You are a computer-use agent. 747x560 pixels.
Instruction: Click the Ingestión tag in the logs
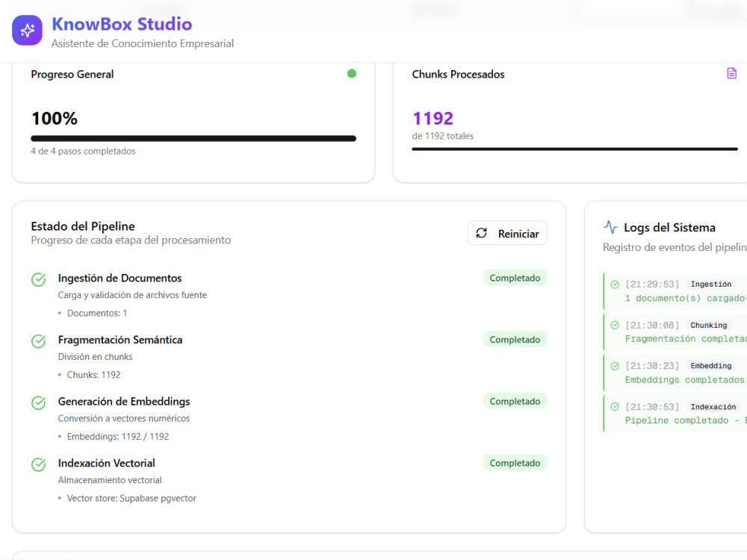pyautogui.click(x=711, y=284)
